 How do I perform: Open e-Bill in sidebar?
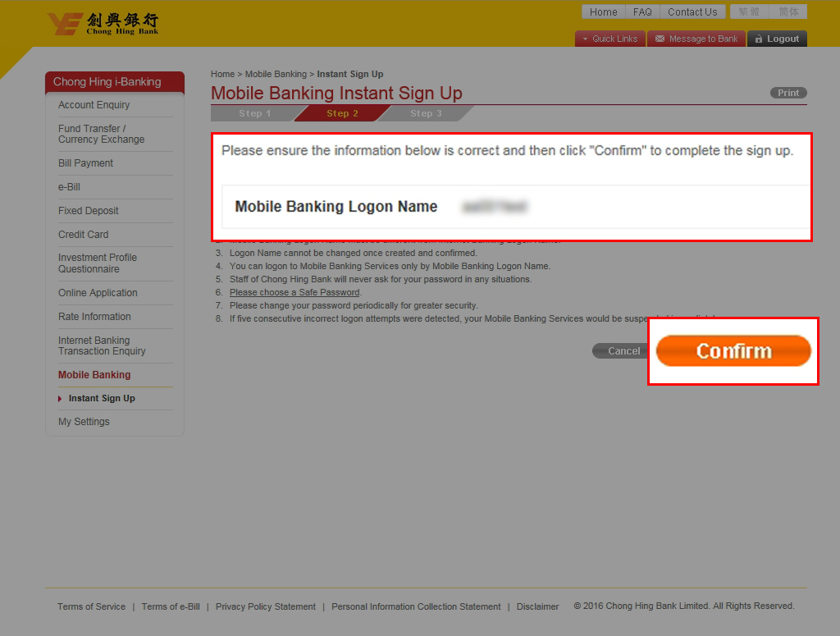tap(69, 187)
